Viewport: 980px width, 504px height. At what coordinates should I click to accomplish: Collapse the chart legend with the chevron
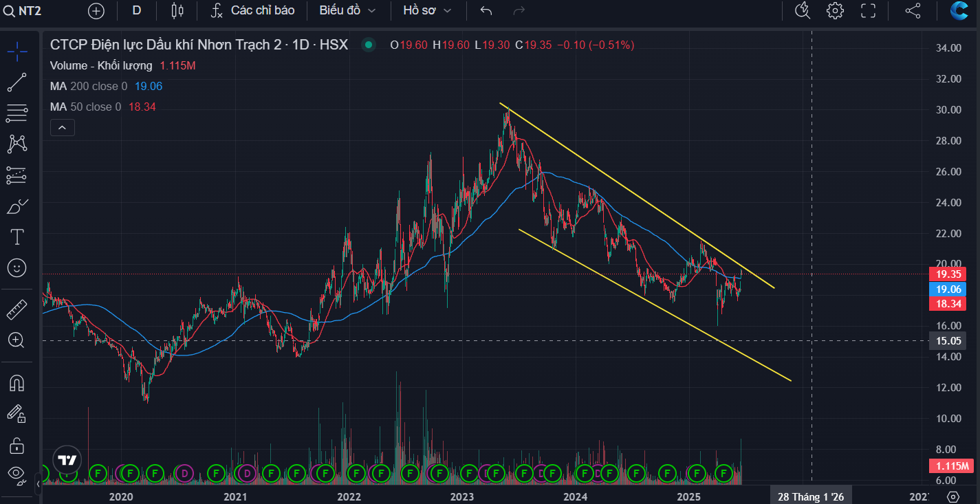pyautogui.click(x=62, y=127)
